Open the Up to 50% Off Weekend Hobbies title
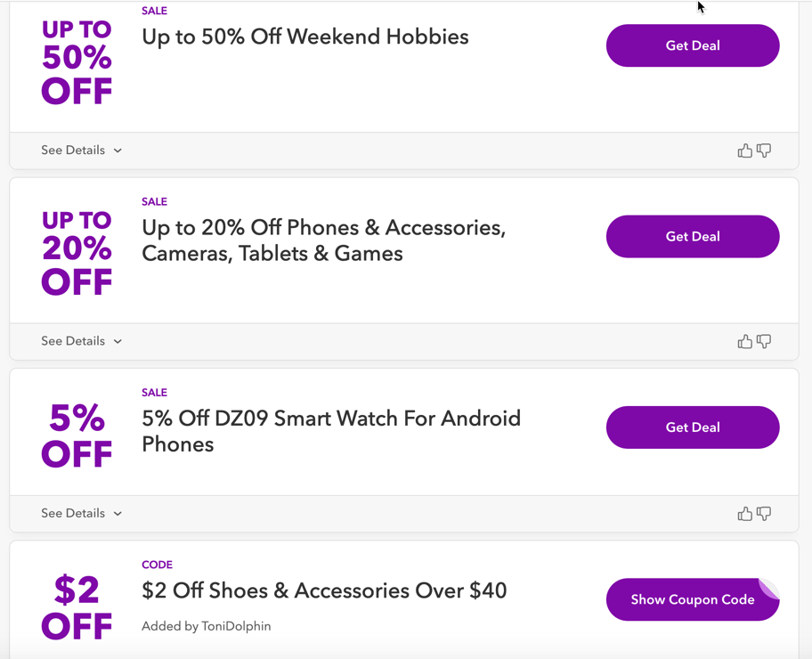812x659 pixels. (305, 37)
